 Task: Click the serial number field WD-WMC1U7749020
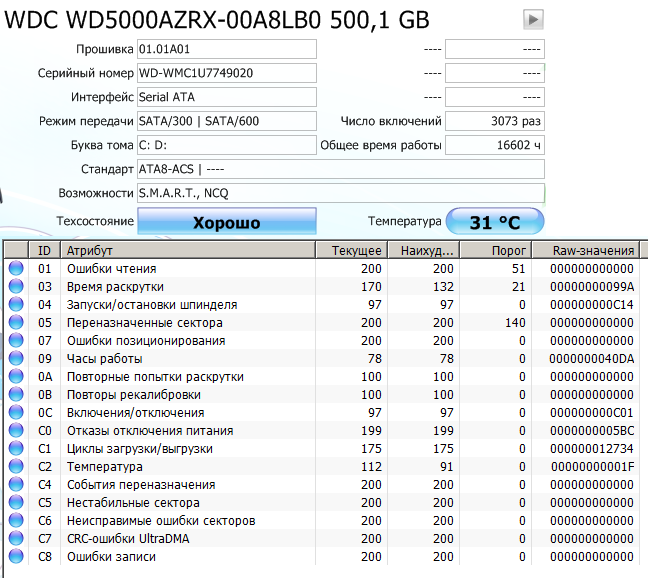(227, 73)
